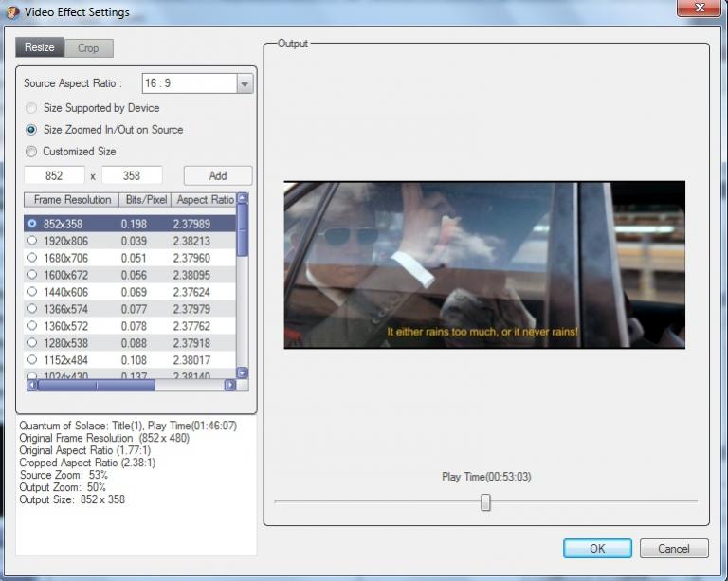
Task: Select the 1280x538 frame resolution
Action: click(x=32, y=343)
